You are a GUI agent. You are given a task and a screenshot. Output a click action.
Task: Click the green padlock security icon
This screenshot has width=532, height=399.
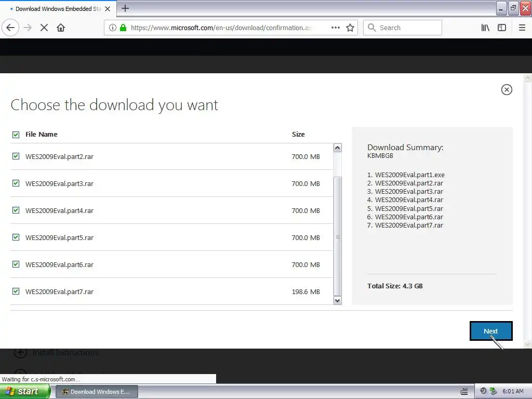point(123,28)
